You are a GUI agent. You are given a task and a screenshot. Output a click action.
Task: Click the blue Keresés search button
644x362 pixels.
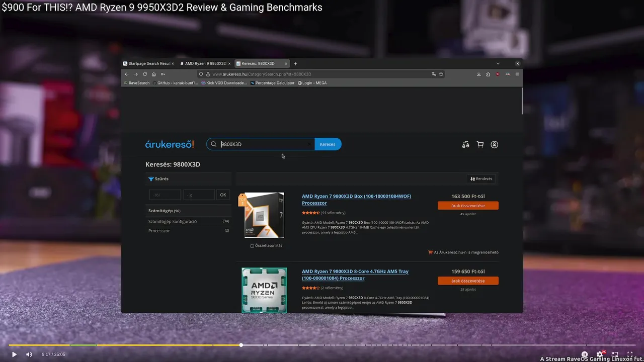pos(328,144)
